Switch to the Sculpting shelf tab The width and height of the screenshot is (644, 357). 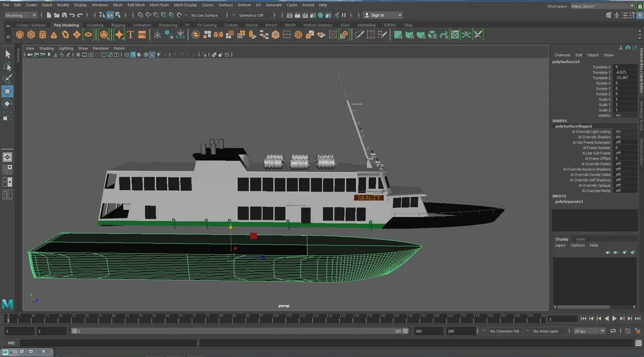95,25
